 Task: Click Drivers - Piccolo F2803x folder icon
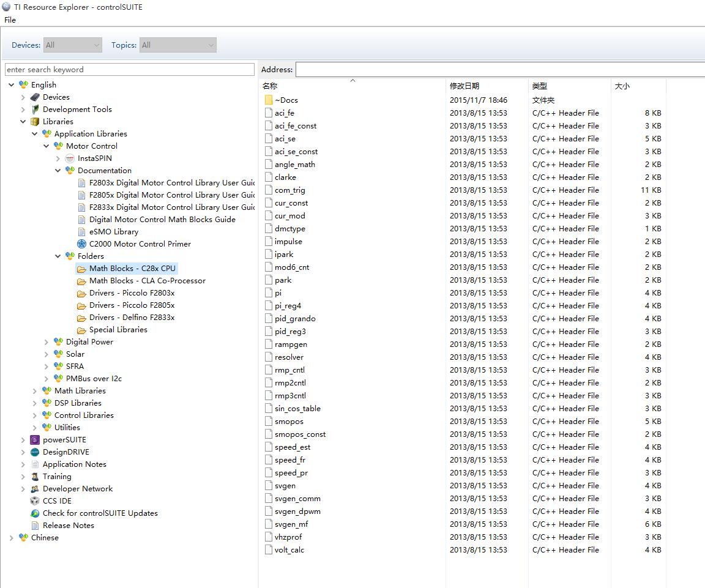(81, 293)
